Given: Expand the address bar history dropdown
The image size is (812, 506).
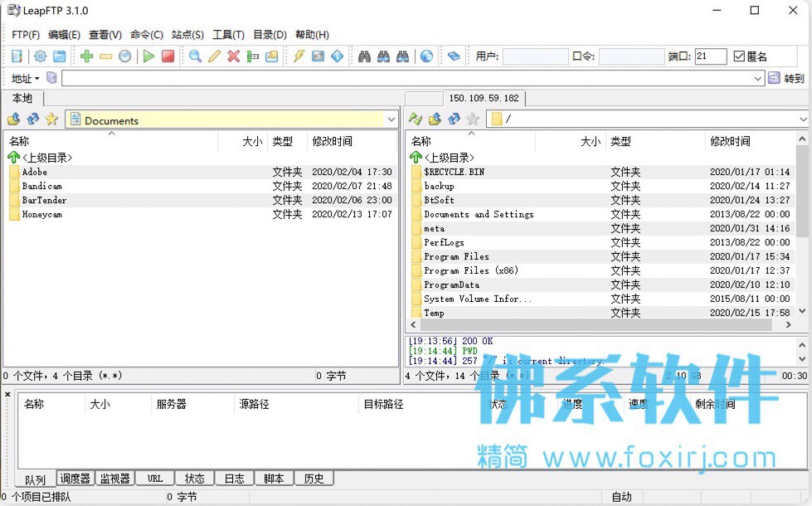Looking at the screenshot, I should 757,78.
